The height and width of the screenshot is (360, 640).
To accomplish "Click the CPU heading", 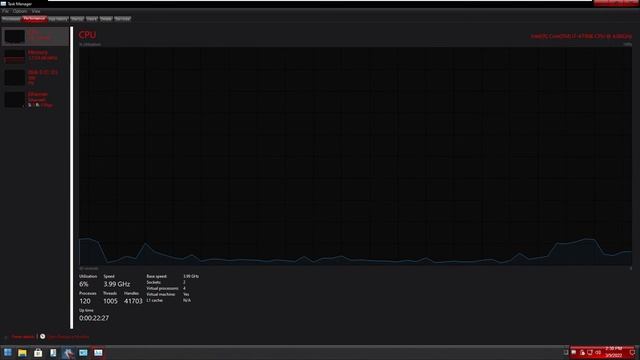I will (87, 35).
